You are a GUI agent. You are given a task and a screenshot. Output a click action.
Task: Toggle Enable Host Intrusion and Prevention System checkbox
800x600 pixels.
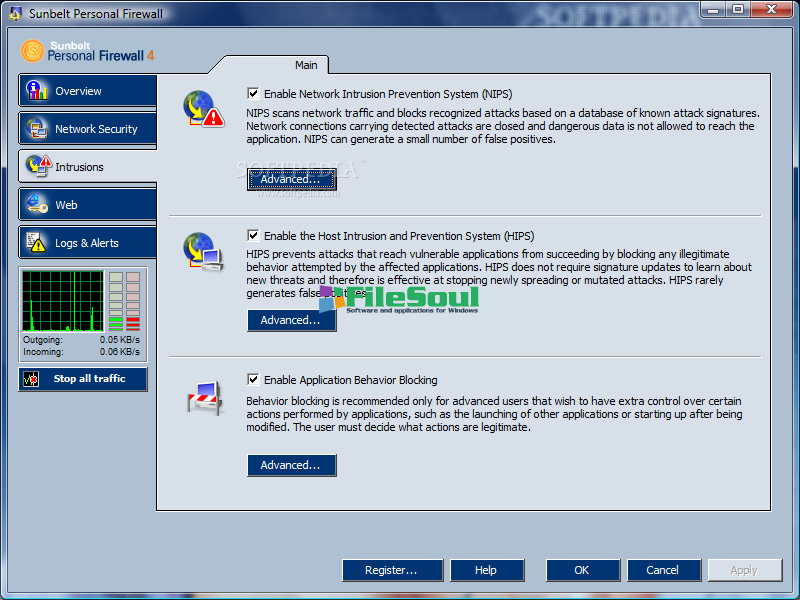tap(253, 235)
